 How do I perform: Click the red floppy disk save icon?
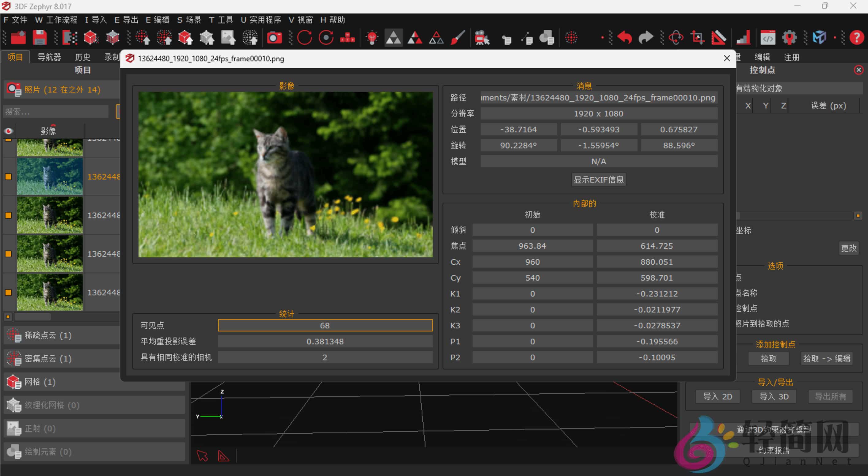click(40, 37)
